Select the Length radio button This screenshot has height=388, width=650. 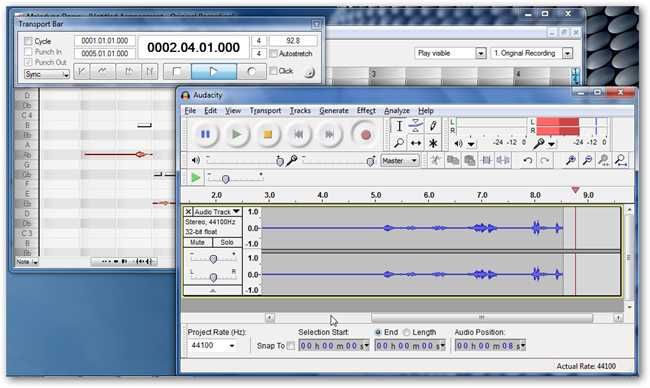[407, 332]
